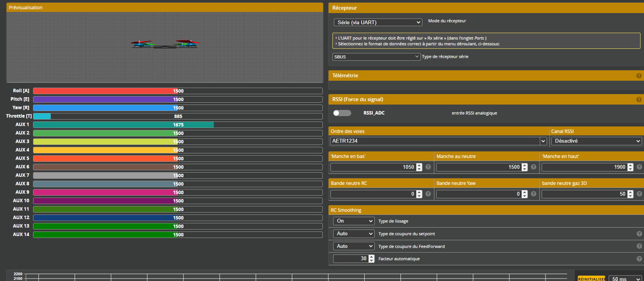
Task: Click the AUX 1 channel bar
Action: pyautogui.click(x=178, y=124)
